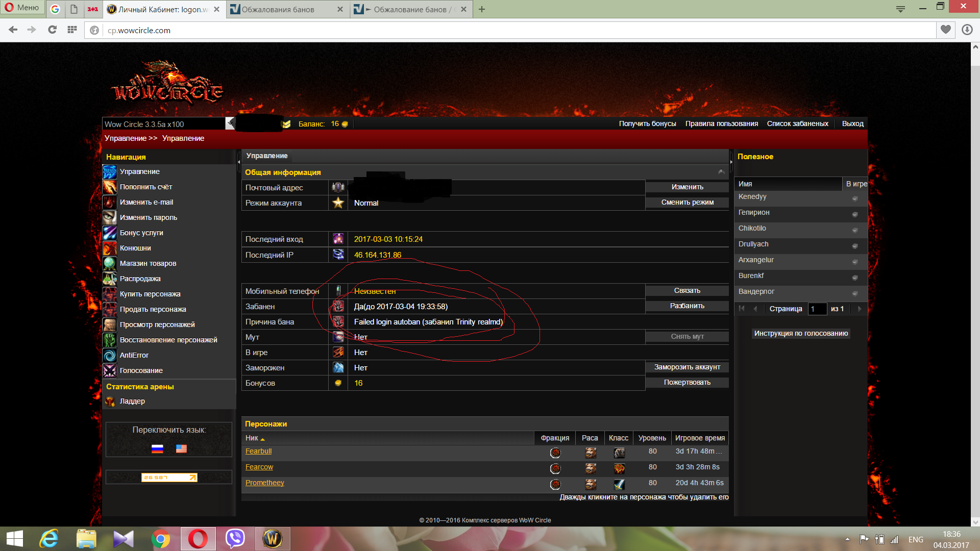Click the page number input field
980x551 pixels.
click(817, 309)
